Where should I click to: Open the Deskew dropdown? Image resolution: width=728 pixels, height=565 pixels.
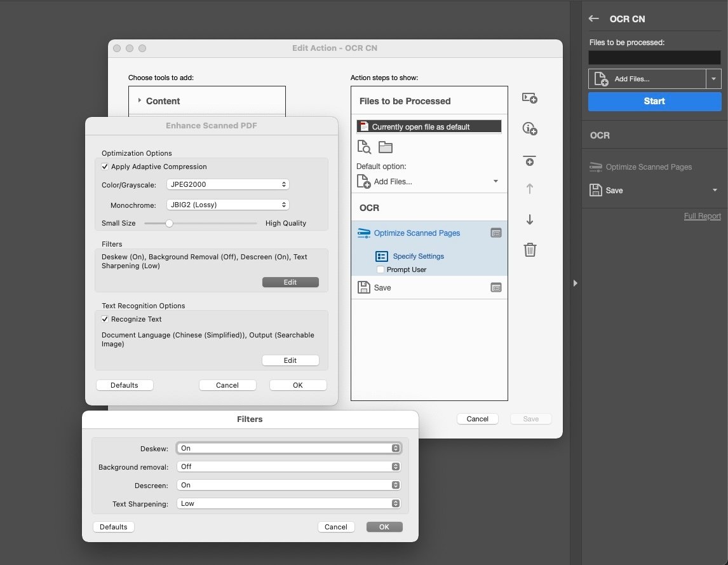point(289,448)
